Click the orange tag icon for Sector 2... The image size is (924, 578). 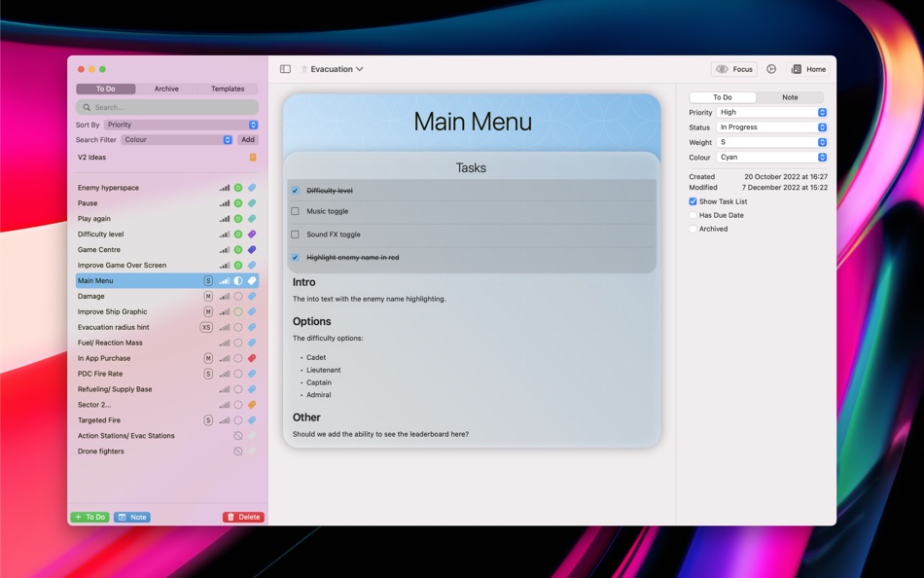click(x=252, y=405)
